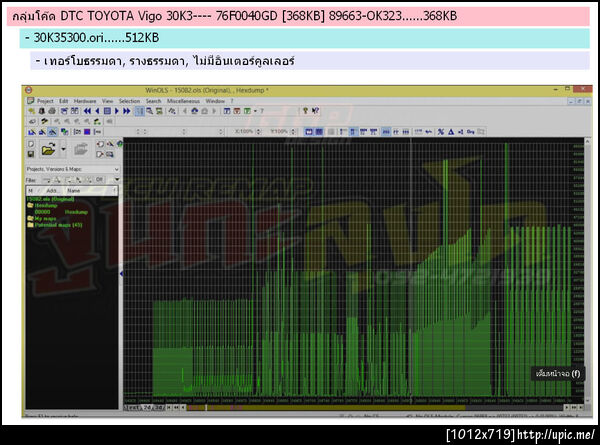The height and width of the screenshot is (445, 600).
Task: Open the Search menu
Action: tap(153, 101)
